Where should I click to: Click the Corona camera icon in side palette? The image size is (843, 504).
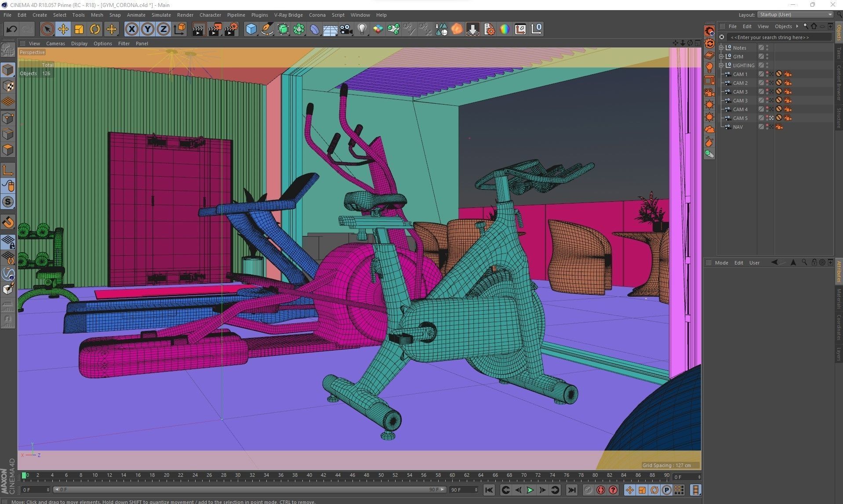[709, 92]
